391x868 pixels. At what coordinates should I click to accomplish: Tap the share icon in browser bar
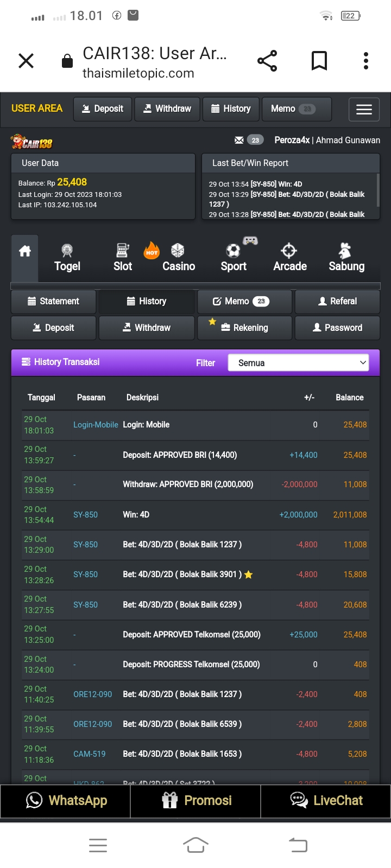(267, 61)
